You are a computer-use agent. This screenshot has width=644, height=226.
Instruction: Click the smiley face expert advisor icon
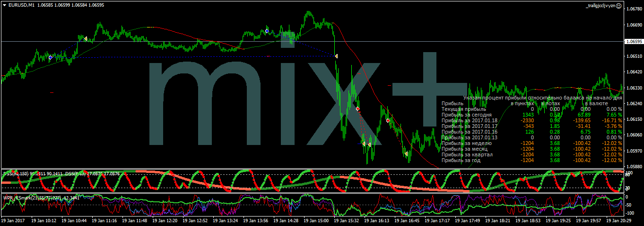(x=618, y=5)
